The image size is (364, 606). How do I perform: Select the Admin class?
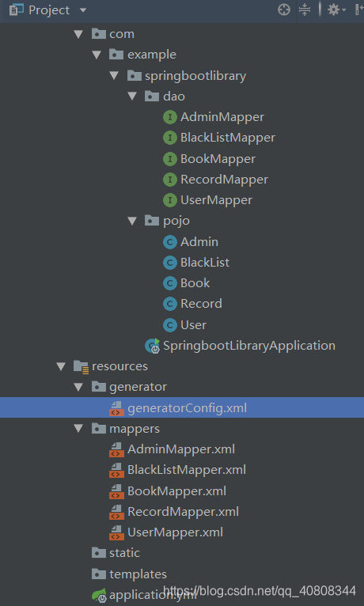[x=199, y=242]
